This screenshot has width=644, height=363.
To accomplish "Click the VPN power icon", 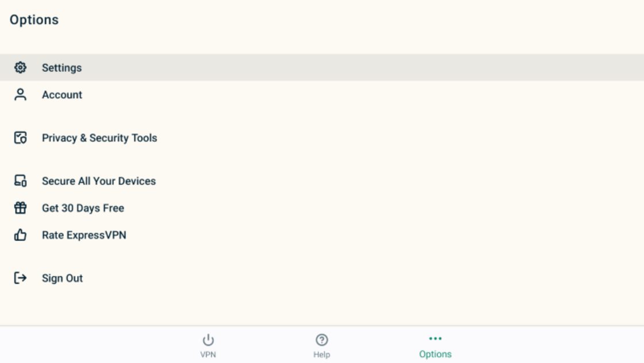I will tap(208, 340).
